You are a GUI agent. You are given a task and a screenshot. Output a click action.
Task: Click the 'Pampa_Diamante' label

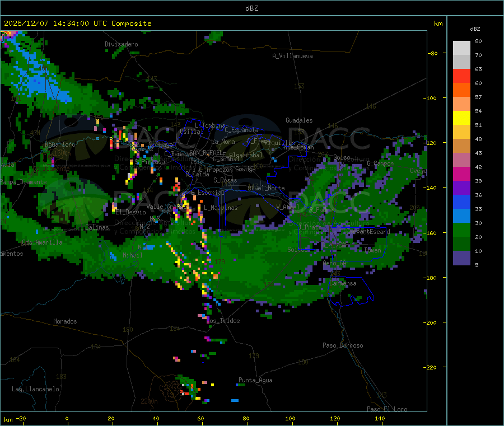coord(24,182)
